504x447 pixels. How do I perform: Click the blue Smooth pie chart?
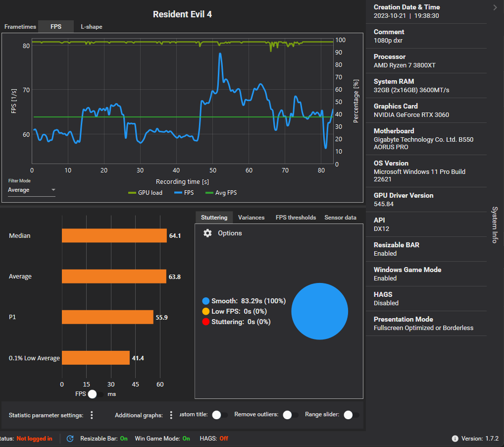pos(319,311)
